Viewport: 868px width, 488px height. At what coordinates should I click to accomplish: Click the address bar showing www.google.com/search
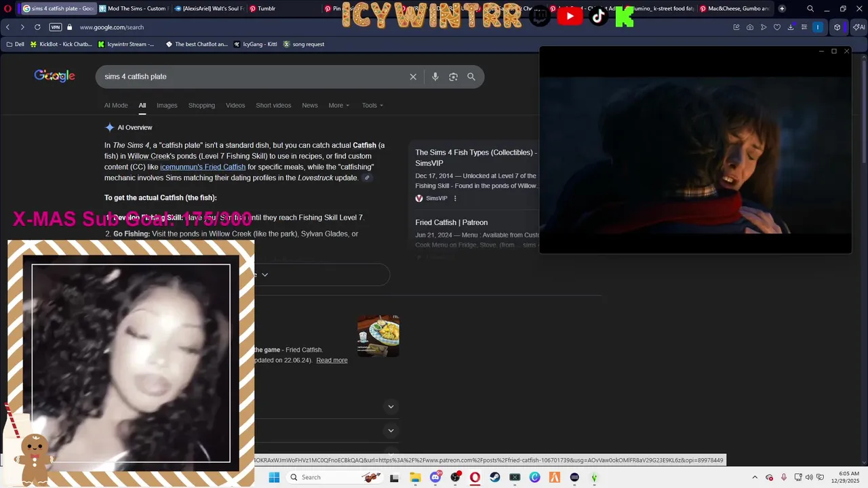112,27
